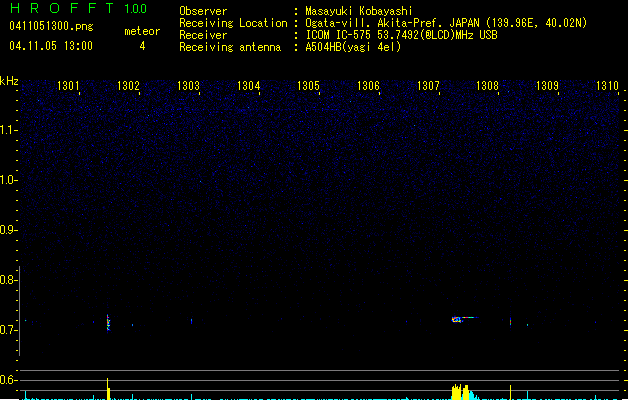Viewport: 629px width, 400px height.
Task: Click the meteor count label
Action: pos(142,31)
